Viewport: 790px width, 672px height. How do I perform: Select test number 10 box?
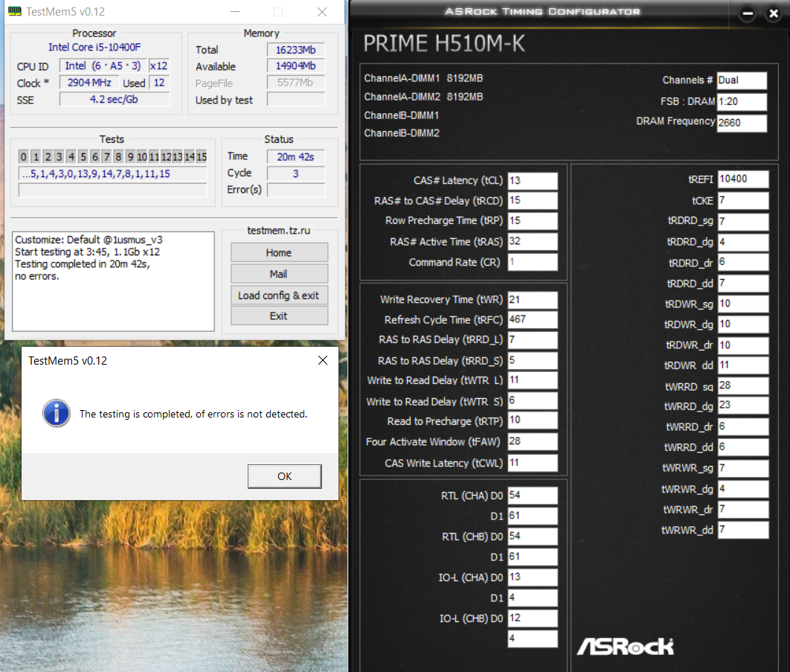pos(142,157)
